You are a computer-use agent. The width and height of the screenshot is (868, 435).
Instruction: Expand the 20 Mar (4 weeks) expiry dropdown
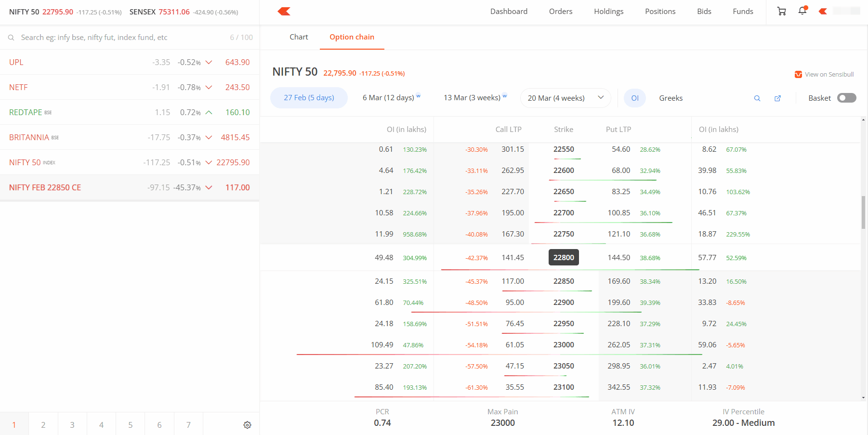tap(566, 98)
